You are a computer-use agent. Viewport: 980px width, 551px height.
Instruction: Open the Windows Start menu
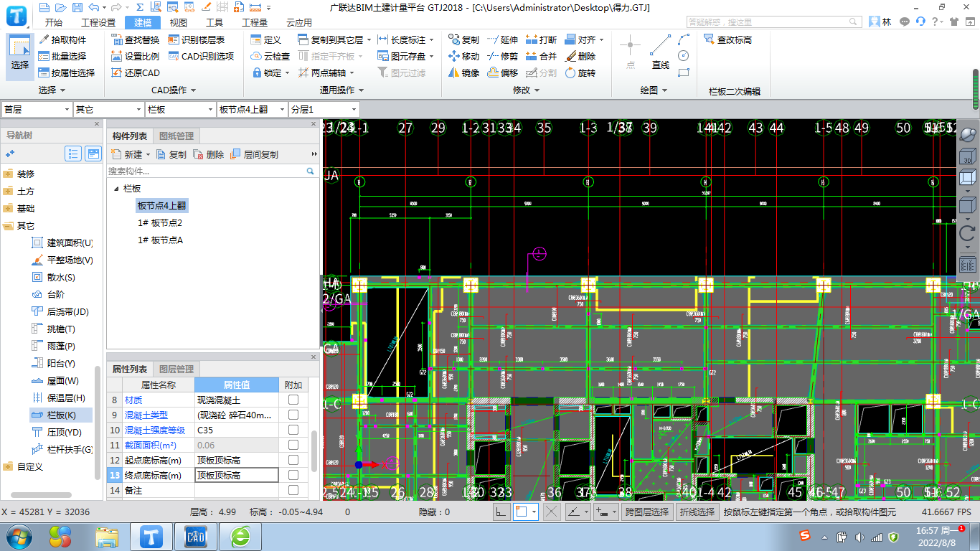tap(19, 536)
